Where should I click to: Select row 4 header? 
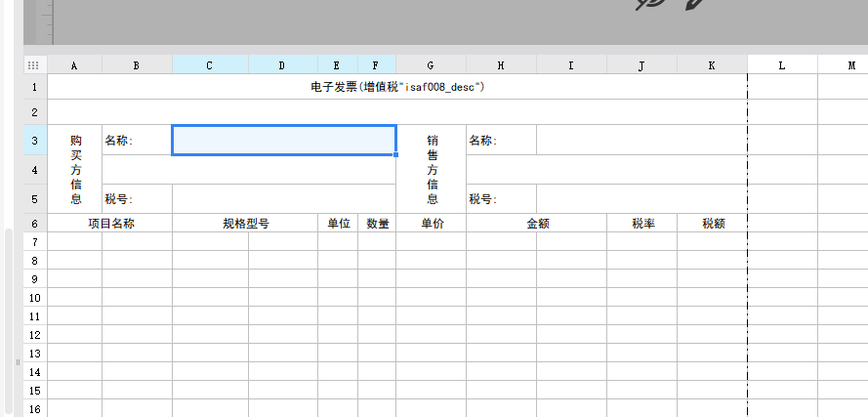(35, 170)
